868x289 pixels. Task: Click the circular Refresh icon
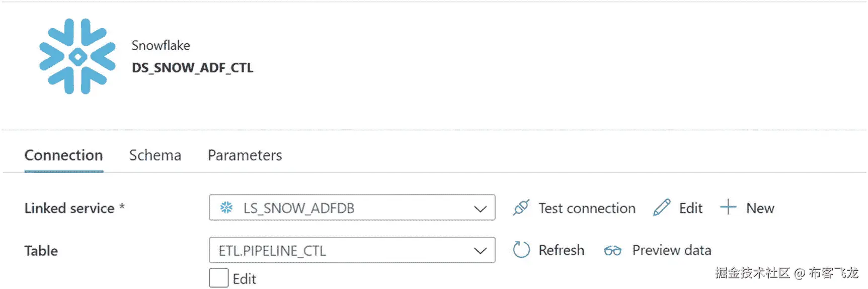521,250
